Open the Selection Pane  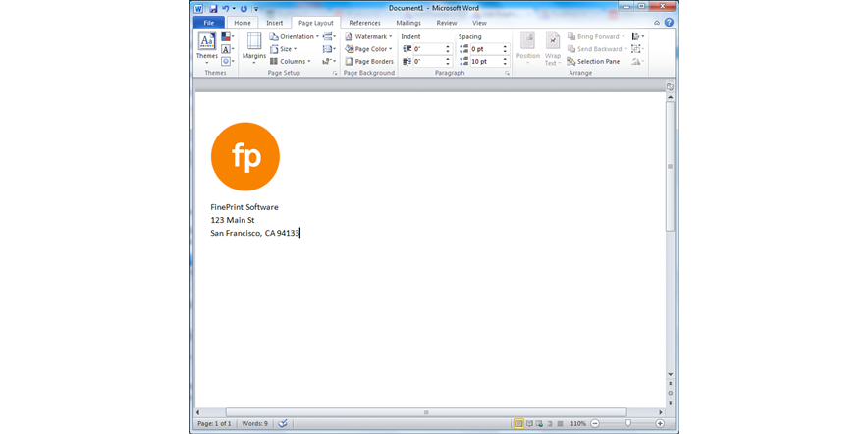593,61
